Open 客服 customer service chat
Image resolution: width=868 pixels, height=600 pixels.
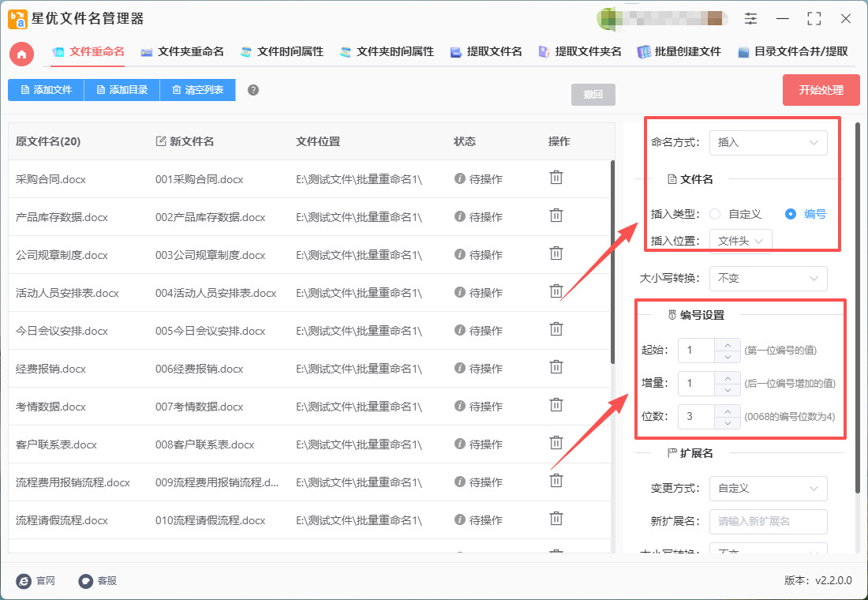98,580
